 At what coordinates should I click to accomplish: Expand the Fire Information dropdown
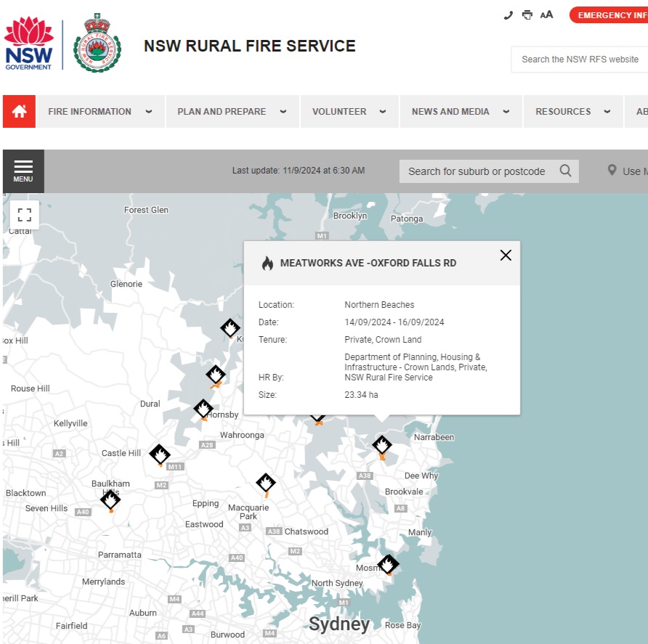pos(100,112)
